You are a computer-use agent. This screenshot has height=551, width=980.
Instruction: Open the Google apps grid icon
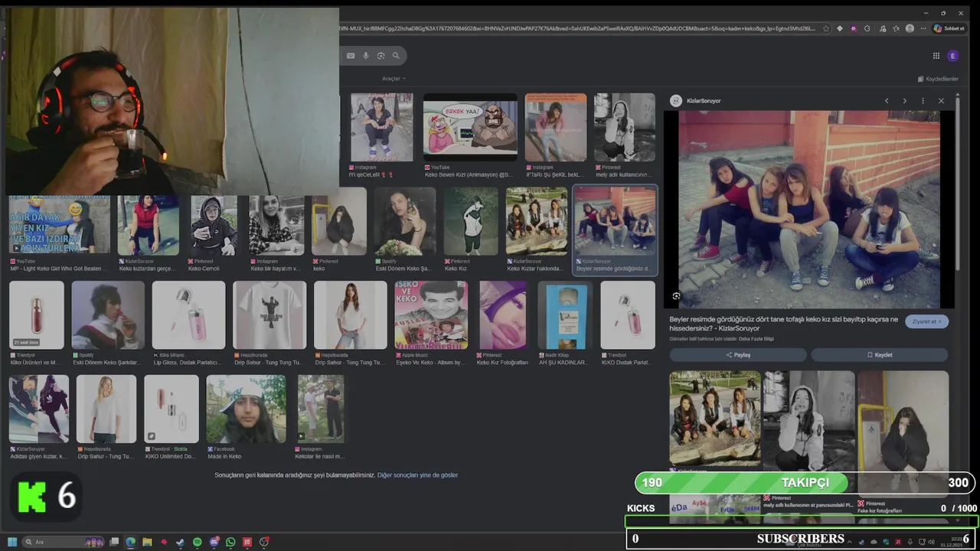click(x=936, y=56)
